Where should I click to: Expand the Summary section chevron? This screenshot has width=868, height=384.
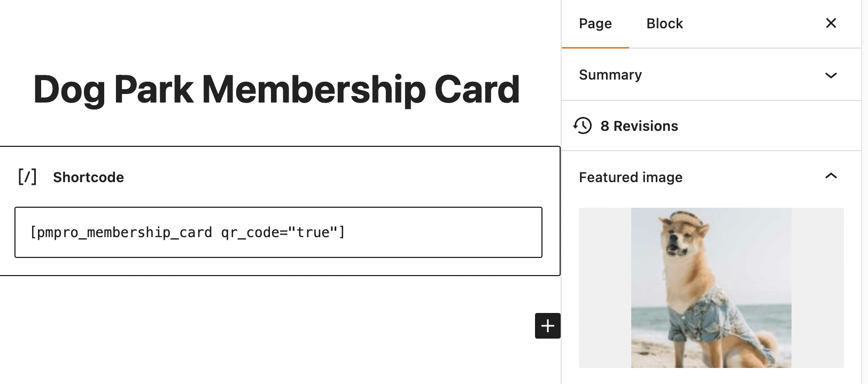(x=831, y=75)
